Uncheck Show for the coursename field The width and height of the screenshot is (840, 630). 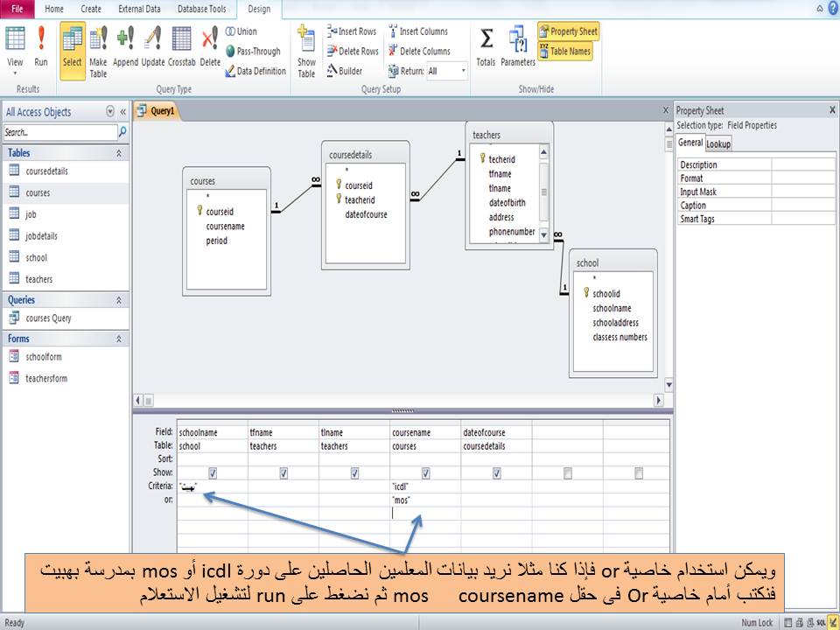coord(425,472)
